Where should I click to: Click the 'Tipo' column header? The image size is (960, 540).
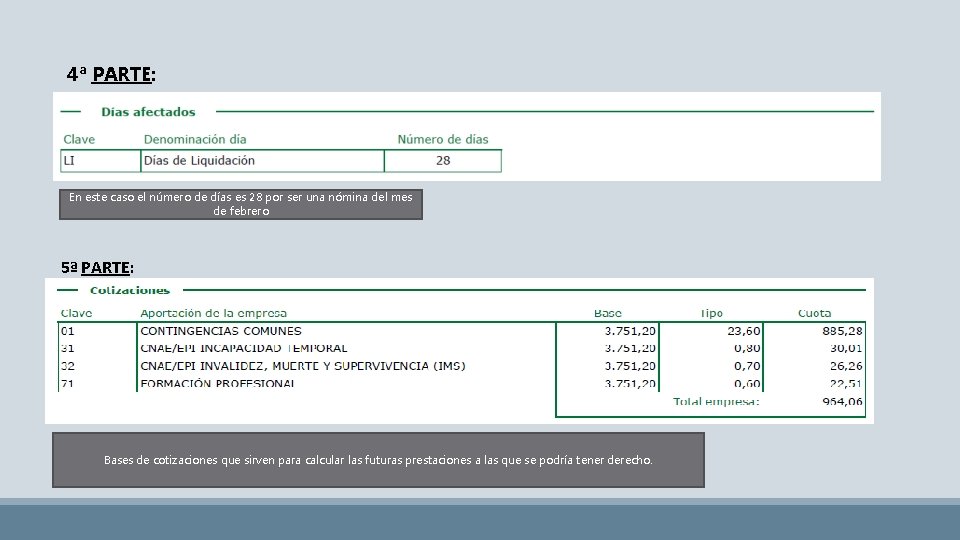tap(711, 313)
